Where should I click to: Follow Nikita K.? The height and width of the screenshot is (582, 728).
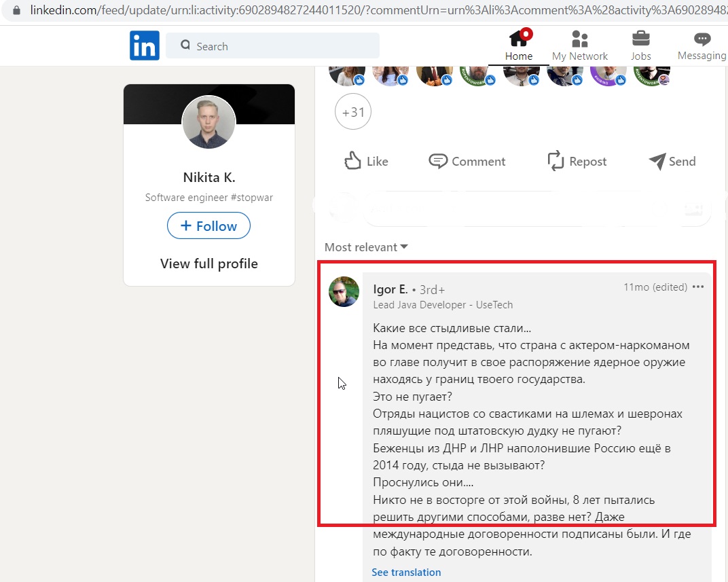point(208,225)
